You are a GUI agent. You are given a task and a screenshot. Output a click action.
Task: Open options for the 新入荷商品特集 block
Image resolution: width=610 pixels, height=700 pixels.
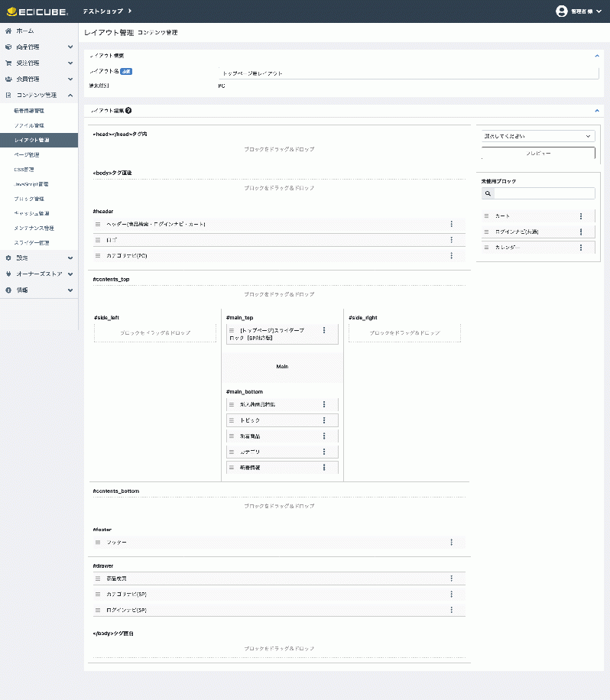pyautogui.click(x=324, y=404)
